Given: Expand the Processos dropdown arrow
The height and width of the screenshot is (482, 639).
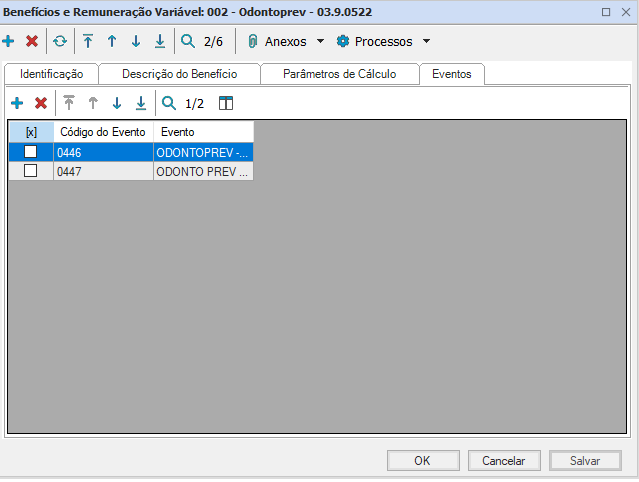Looking at the screenshot, I should (426, 42).
